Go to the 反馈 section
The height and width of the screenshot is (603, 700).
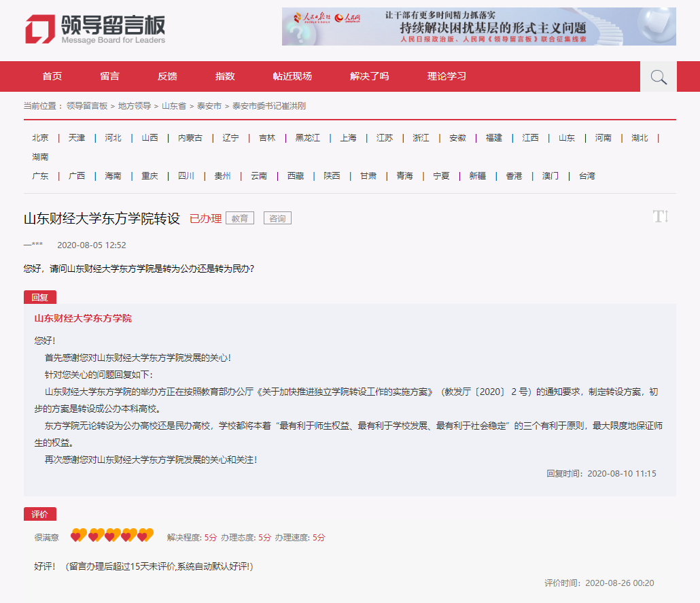[167, 76]
